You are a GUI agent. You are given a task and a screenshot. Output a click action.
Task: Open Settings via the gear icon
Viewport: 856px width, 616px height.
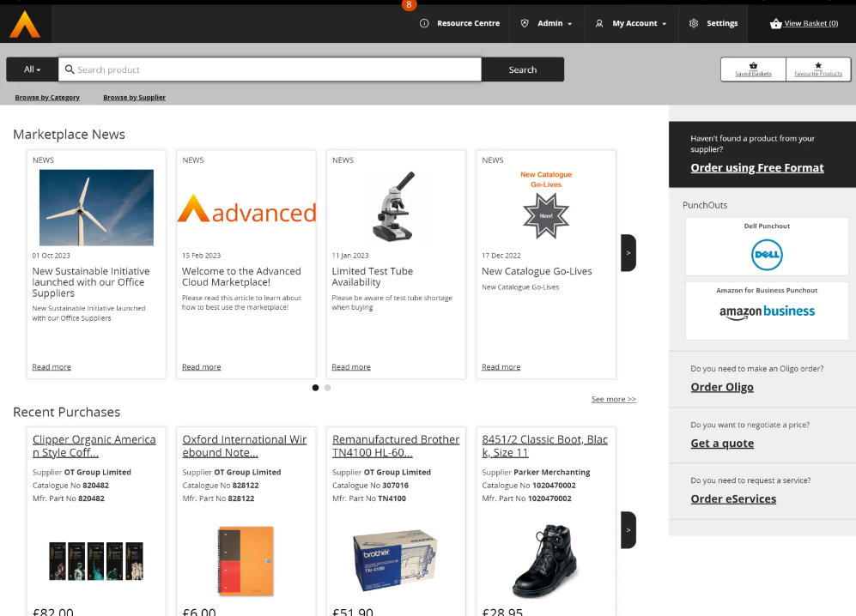695,24
